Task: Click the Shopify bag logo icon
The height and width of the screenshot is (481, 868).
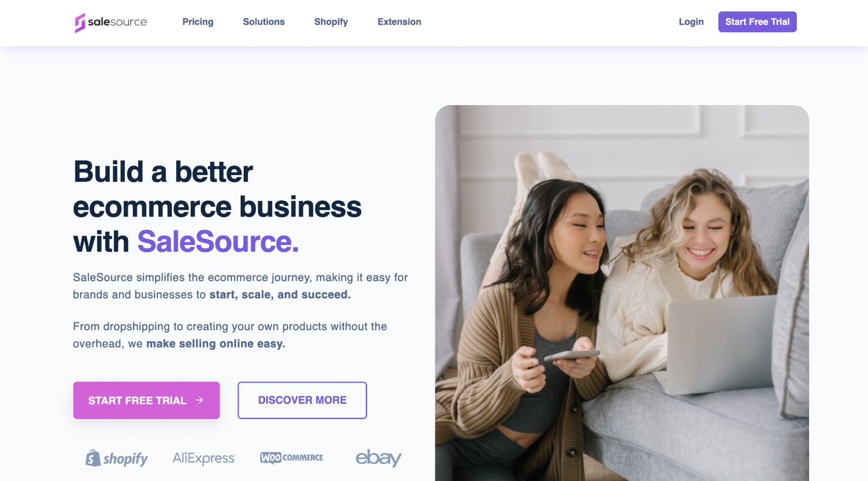Action: click(x=93, y=458)
